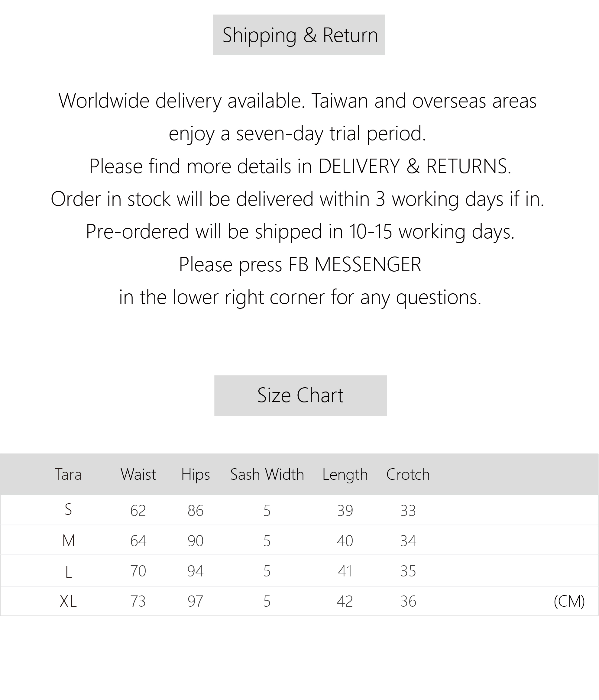Click the waist value 62 for size S
The height and width of the screenshot is (700, 599).
[x=138, y=511]
